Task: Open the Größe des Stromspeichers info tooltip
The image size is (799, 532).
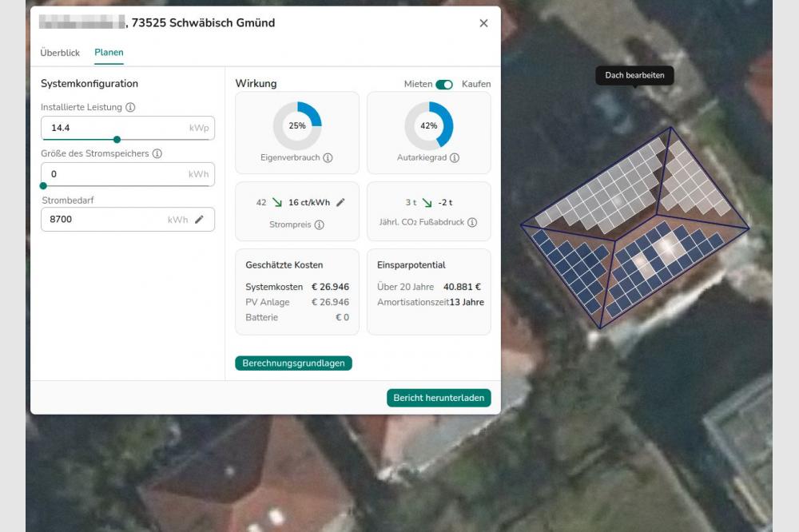Action: [x=154, y=153]
